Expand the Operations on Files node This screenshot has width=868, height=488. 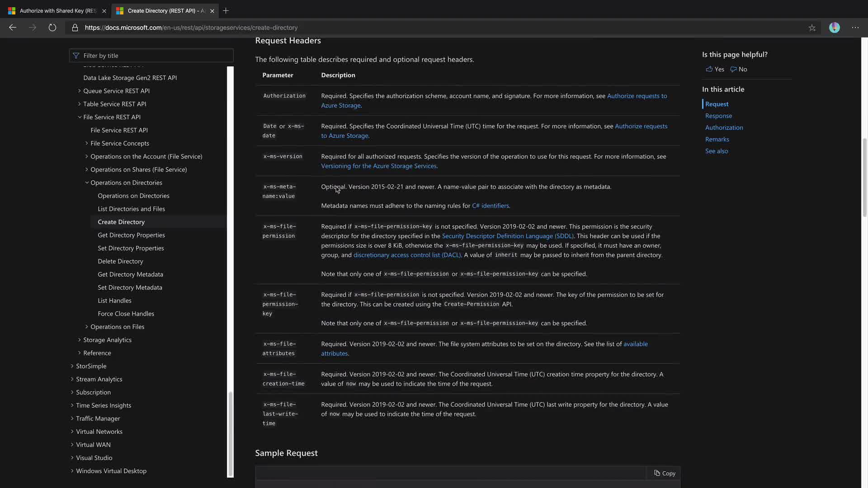click(x=87, y=327)
